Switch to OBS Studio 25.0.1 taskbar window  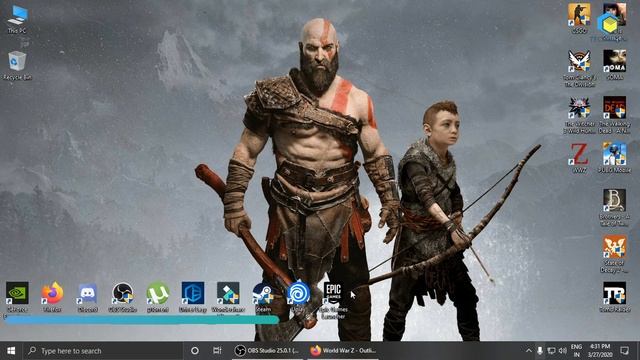267,351
